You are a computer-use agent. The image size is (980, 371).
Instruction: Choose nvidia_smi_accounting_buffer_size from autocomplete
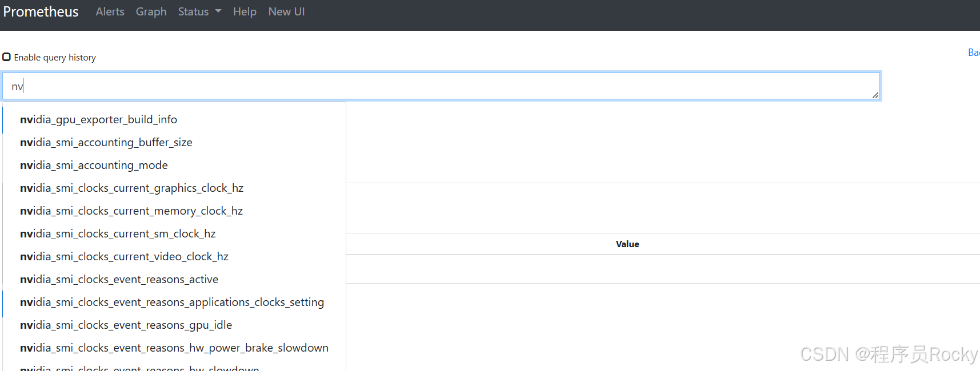coord(106,142)
